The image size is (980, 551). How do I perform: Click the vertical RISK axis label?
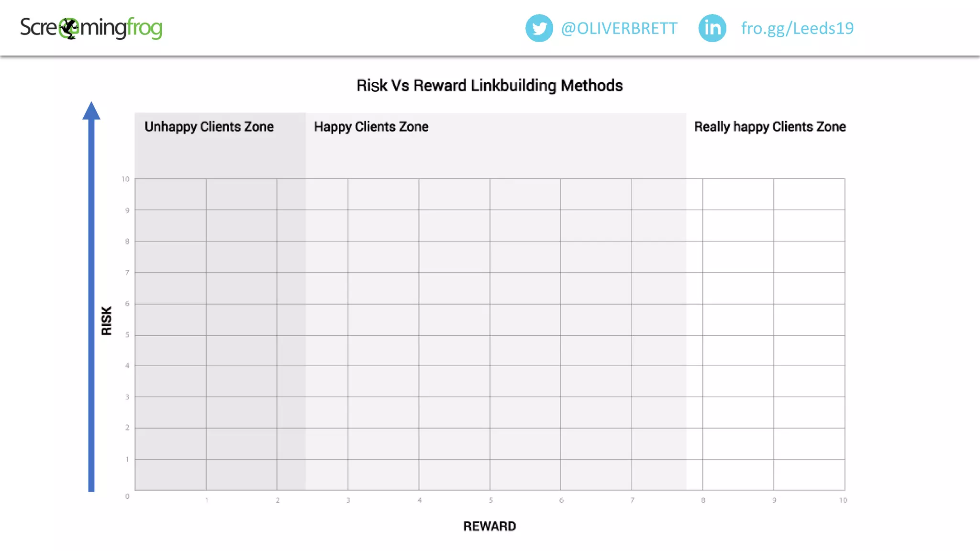click(106, 320)
